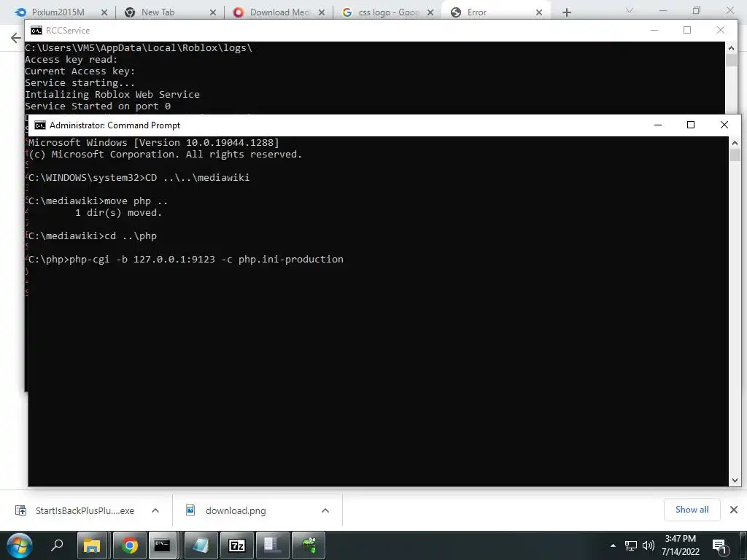The height and width of the screenshot is (560, 747).
Task: Close the RCCService window
Action: [x=720, y=30]
